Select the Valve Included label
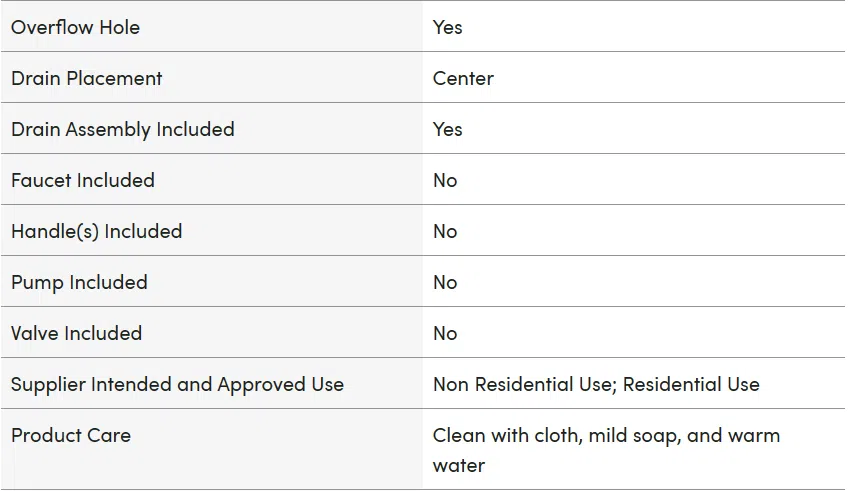The height and width of the screenshot is (491, 848). click(x=76, y=333)
